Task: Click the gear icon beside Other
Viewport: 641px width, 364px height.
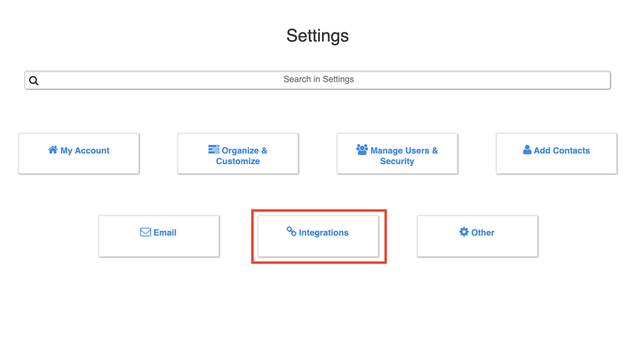Action: [464, 232]
